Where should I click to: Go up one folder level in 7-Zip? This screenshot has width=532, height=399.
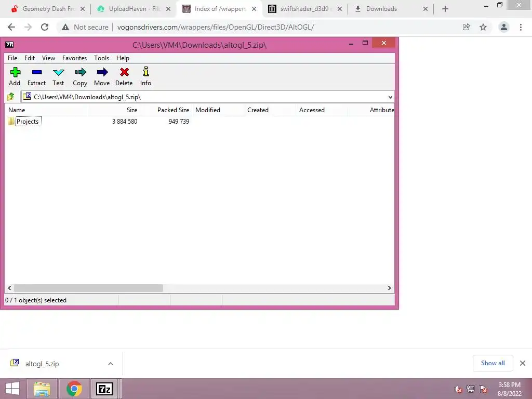pyautogui.click(x=11, y=97)
